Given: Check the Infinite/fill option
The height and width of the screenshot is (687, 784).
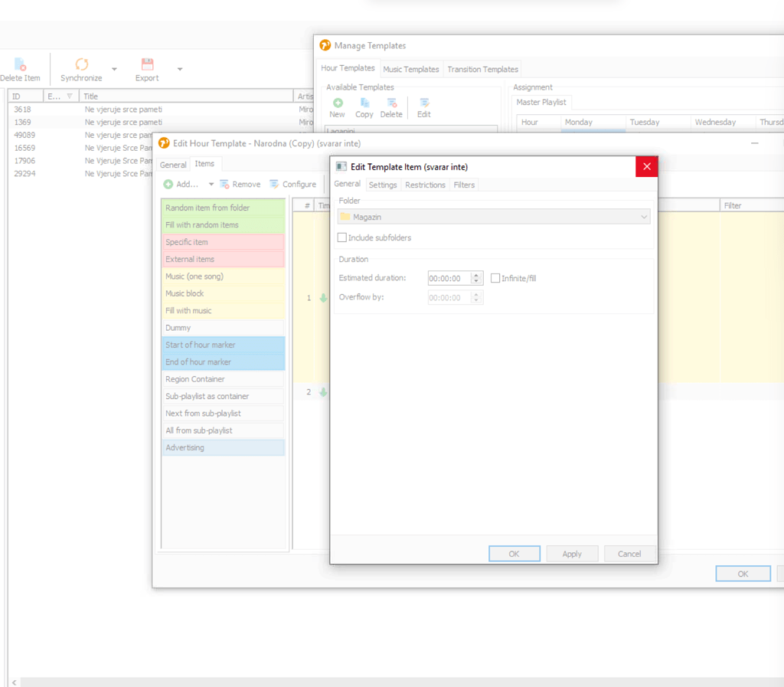Looking at the screenshot, I should pyautogui.click(x=495, y=277).
